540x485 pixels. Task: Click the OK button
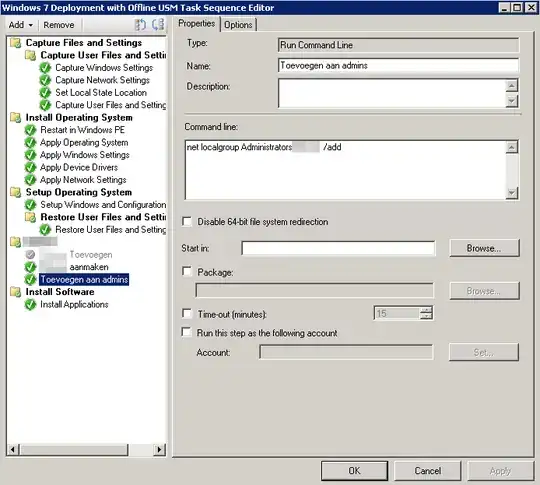(354, 471)
